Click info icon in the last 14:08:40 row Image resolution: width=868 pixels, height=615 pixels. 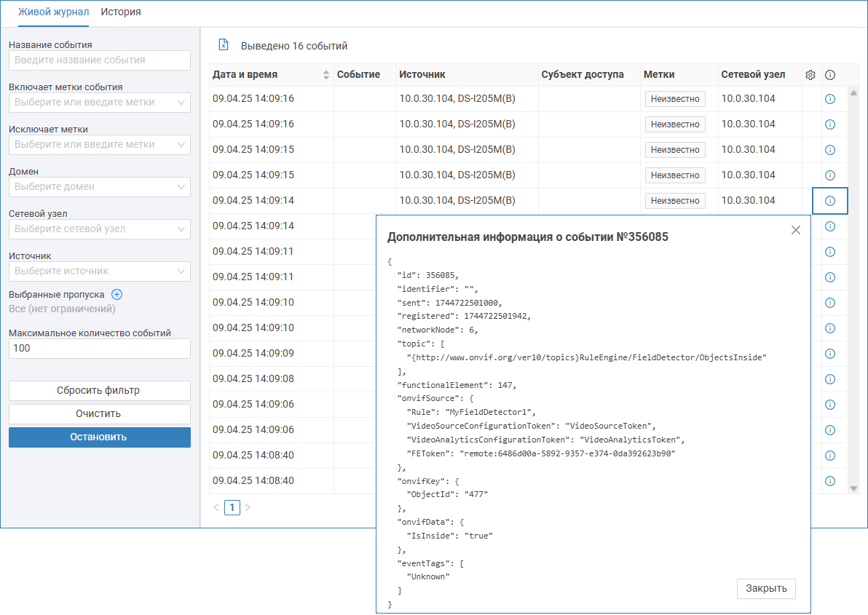point(829,481)
